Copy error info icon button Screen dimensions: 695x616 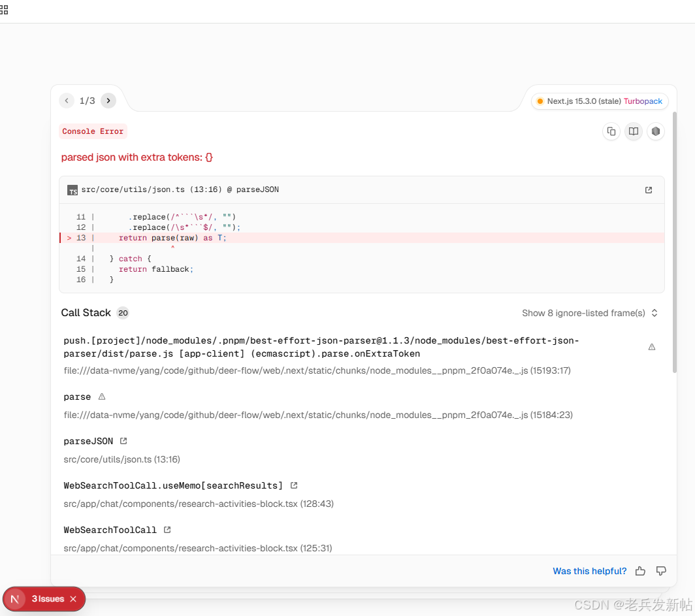(x=611, y=131)
